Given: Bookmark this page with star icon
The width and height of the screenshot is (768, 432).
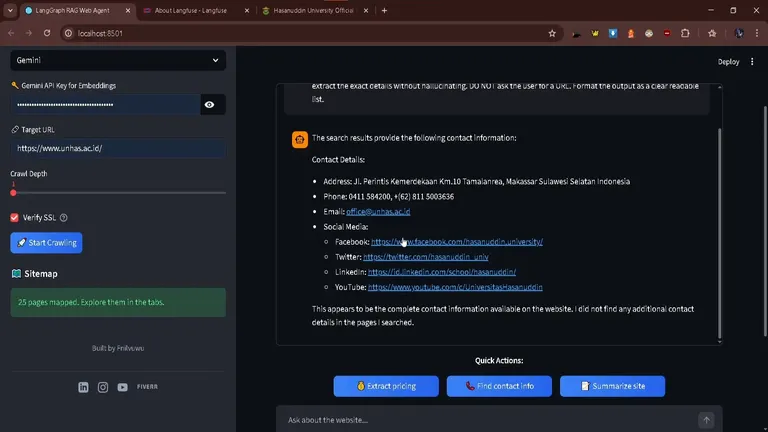Looking at the screenshot, I should (x=552, y=33).
